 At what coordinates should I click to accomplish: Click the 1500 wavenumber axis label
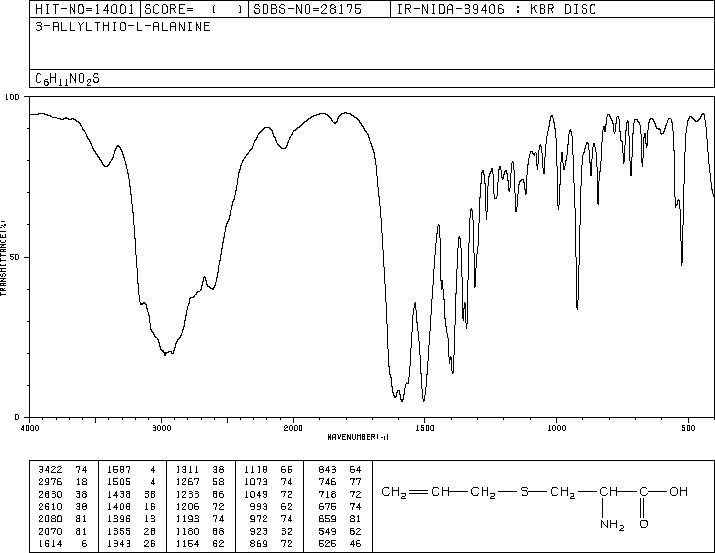pyautogui.click(x=425, y=428)
